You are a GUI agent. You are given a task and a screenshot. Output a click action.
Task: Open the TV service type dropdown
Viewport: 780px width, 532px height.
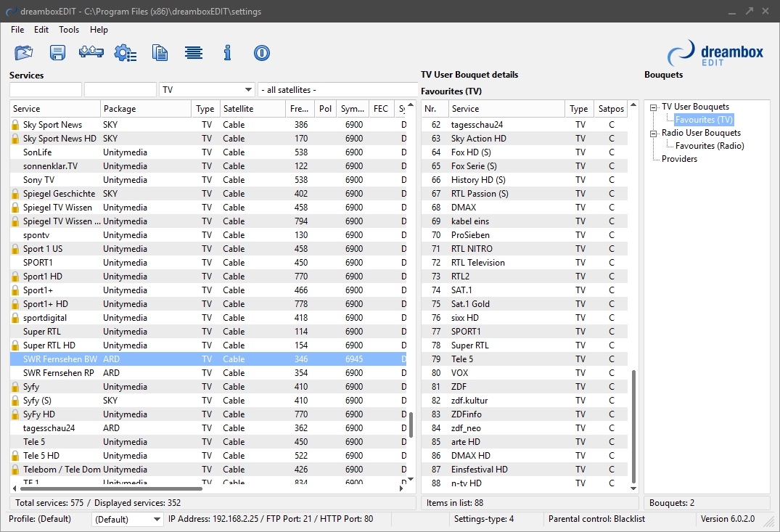click(x=207, y=89)
